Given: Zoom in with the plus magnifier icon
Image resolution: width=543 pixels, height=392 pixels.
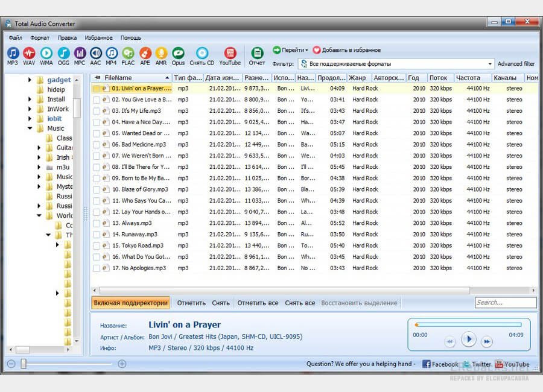Looking at the screenshot, I should click(x=122, y=364).
